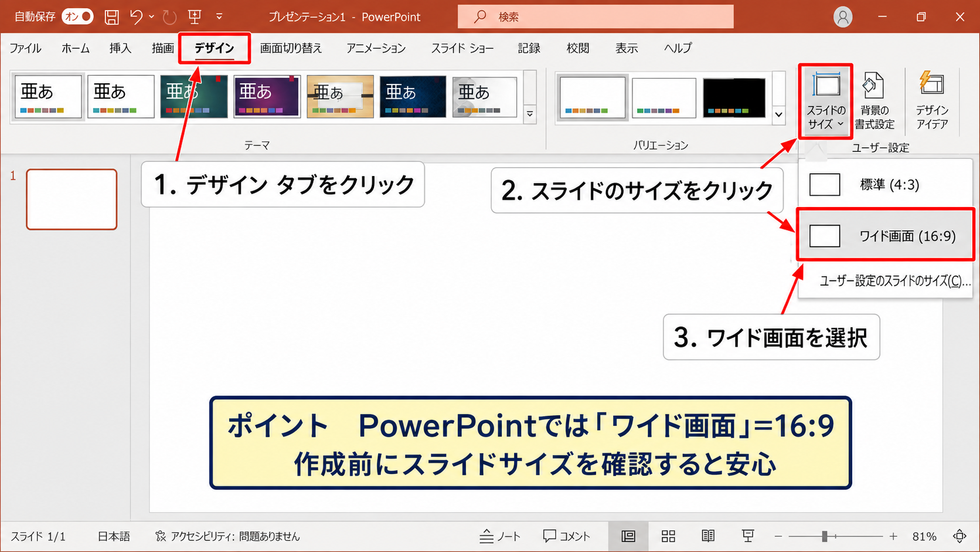Open the ファイル tab
980x552 pixels.
(25, 48)
